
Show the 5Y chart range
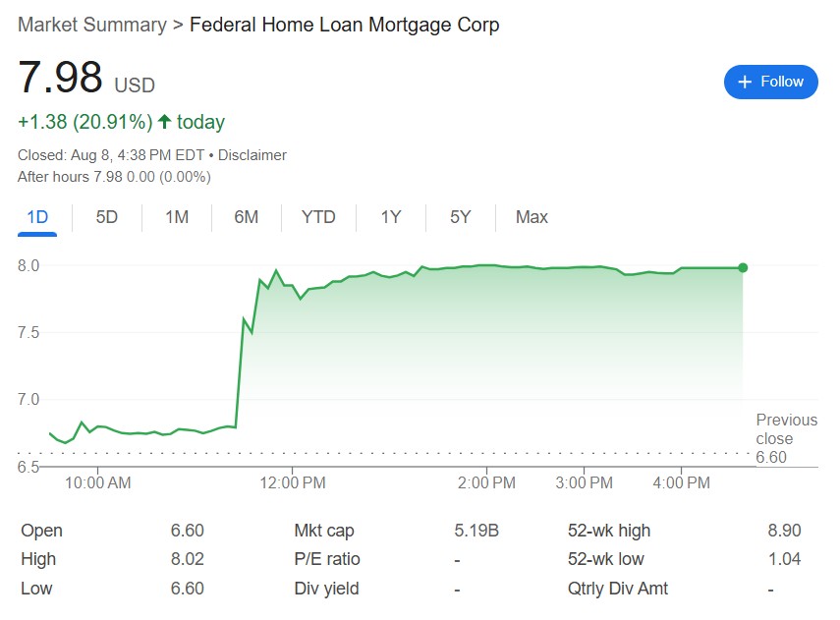(461, 217)
